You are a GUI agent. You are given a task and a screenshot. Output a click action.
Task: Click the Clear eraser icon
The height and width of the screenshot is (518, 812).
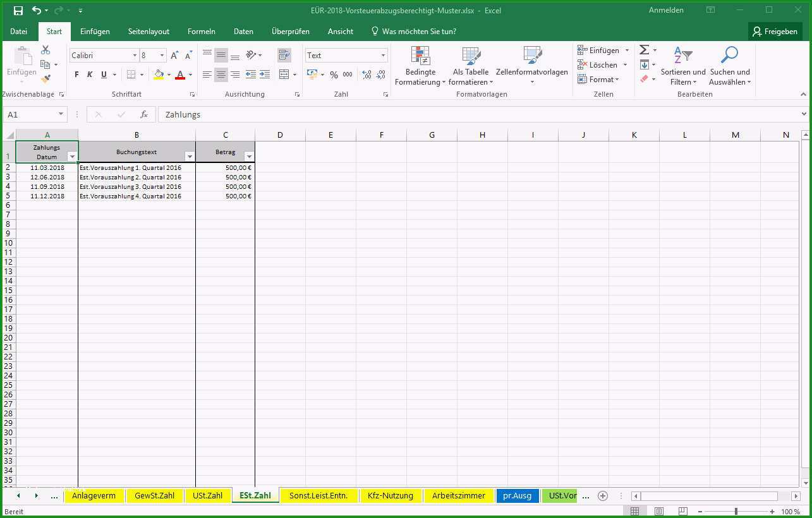click(x=644, y=79)
